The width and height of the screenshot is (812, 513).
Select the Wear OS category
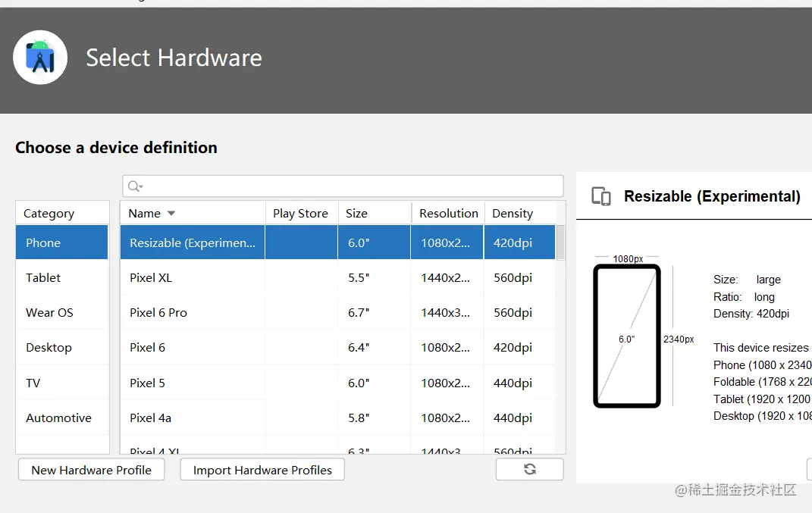tap(62, 313)
